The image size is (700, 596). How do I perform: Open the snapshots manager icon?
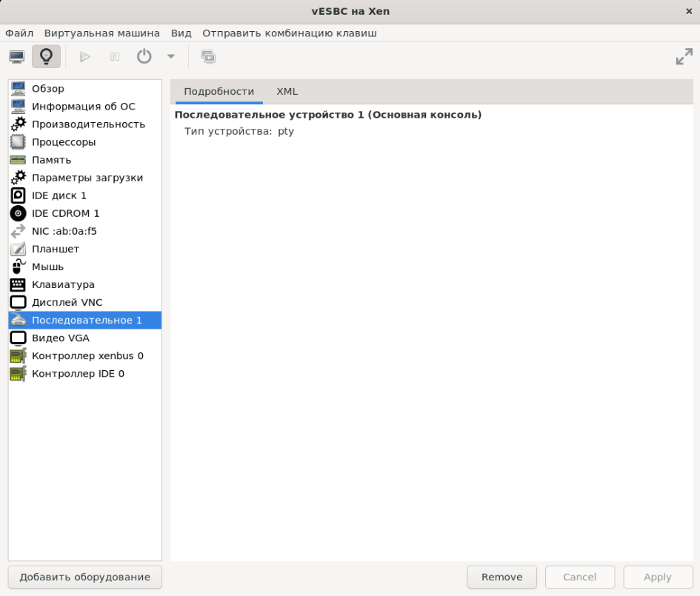[208, 57]
